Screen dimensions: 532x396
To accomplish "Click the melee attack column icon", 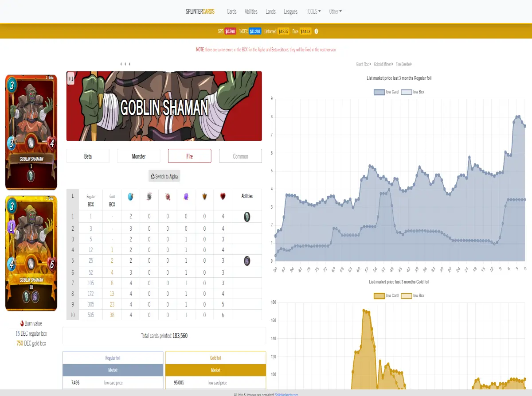I will click(149, 197).
